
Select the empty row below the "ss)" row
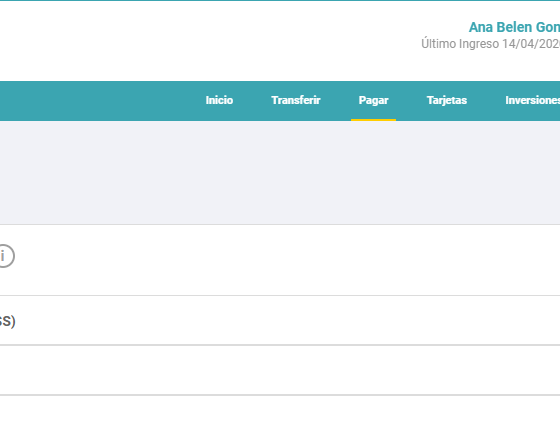coord(280,370)
